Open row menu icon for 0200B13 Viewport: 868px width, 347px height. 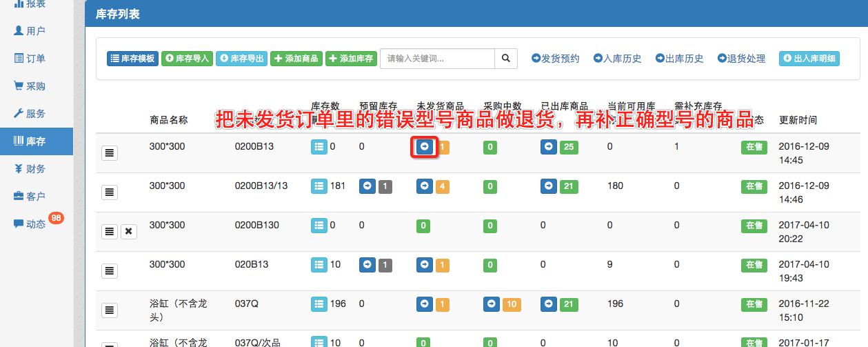pyautogui.click(x=109, y=153)
